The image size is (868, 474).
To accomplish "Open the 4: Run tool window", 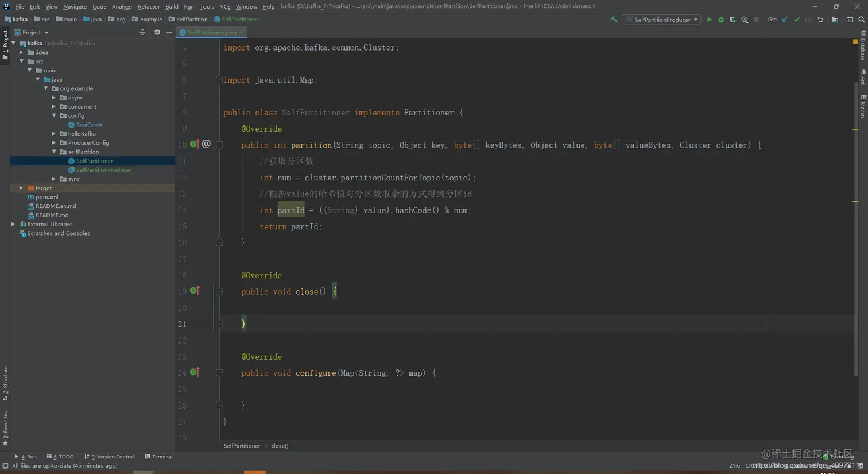I will click(x=25, y=457).
